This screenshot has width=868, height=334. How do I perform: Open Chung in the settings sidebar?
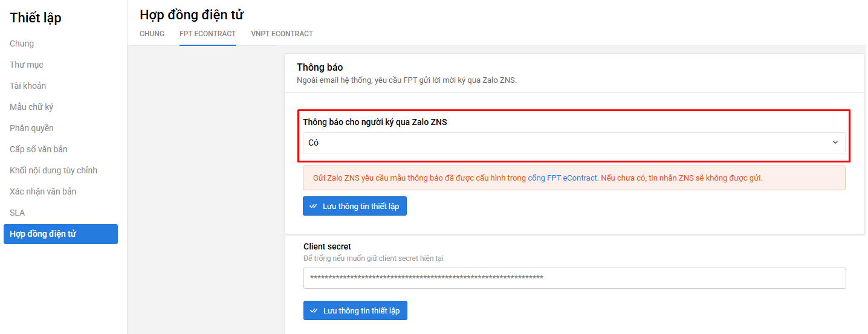click(22, 43)
